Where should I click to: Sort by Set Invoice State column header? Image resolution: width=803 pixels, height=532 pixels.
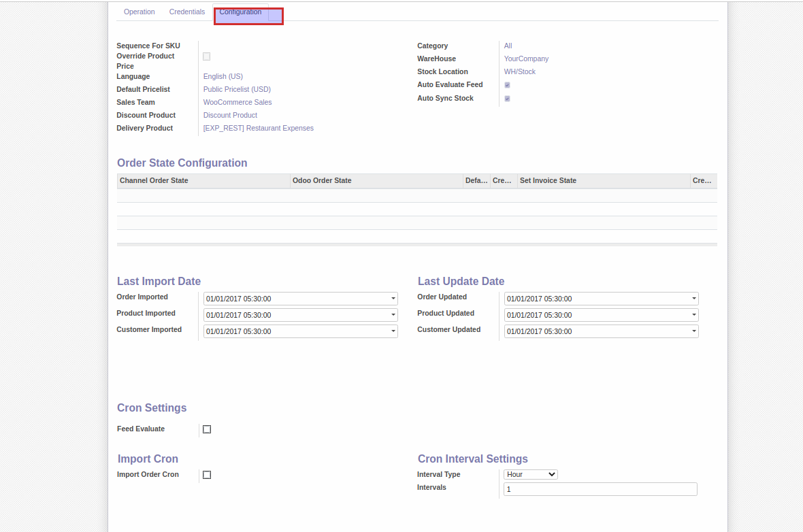pyautogui.click(x=604, y=181)
